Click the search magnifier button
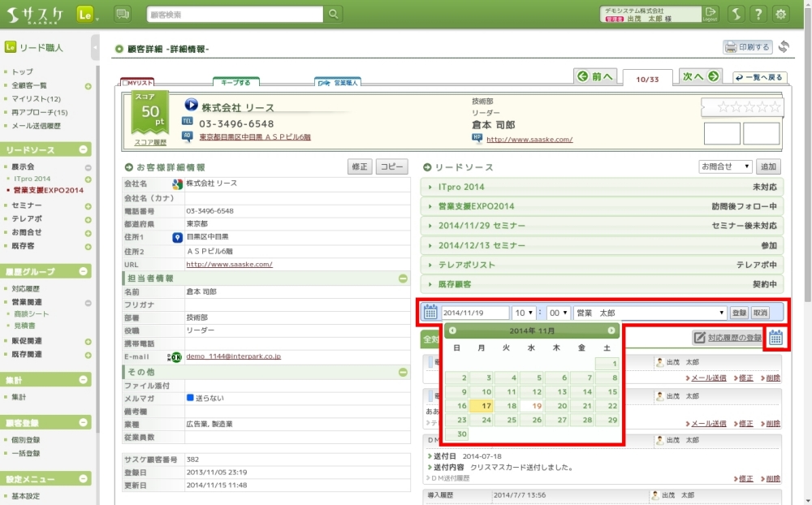The height and width of the screenshot is (505, 812). pos(334,15)
